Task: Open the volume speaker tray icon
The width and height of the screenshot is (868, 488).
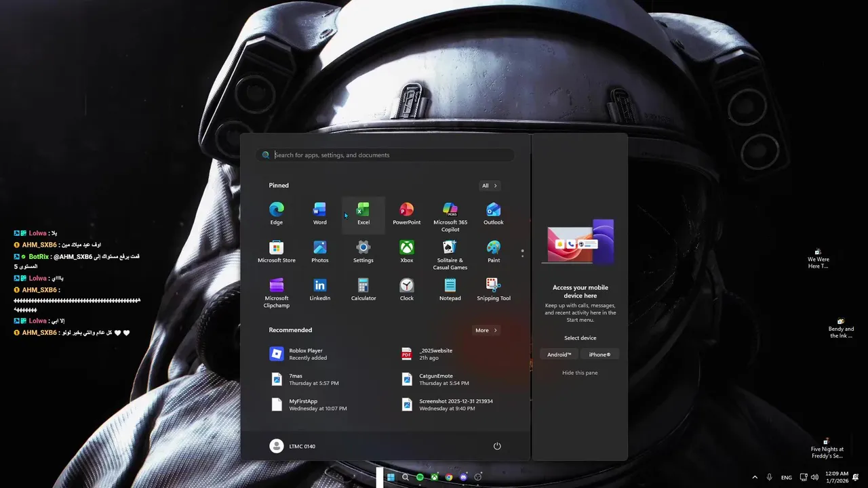Action: pyautogui.click(x=814, y=477)
